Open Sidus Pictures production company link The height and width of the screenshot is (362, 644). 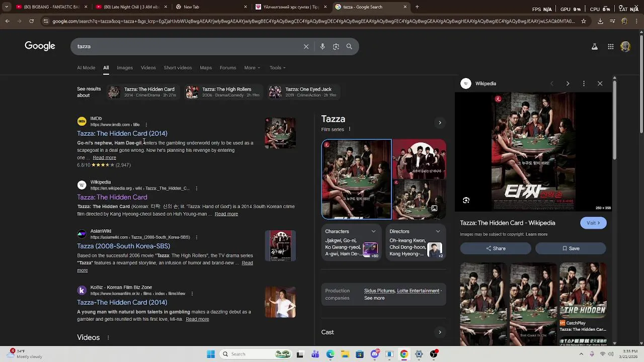pos(379,291)
